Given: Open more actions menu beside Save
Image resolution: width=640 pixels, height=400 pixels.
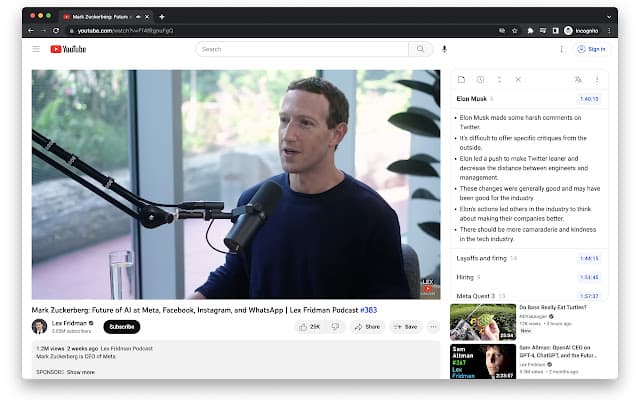Looking at the screenshot, I should pyautogui.click(x=433, y=326).
